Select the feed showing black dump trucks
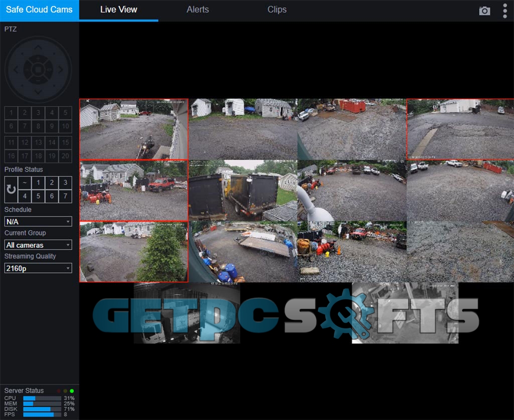514x420 pixels. point(243,190)
